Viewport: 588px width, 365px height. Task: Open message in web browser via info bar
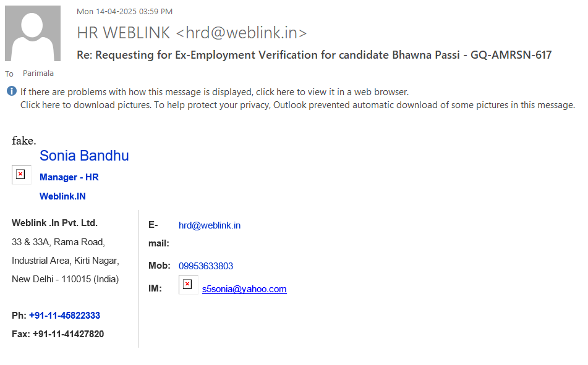(215, 92)
